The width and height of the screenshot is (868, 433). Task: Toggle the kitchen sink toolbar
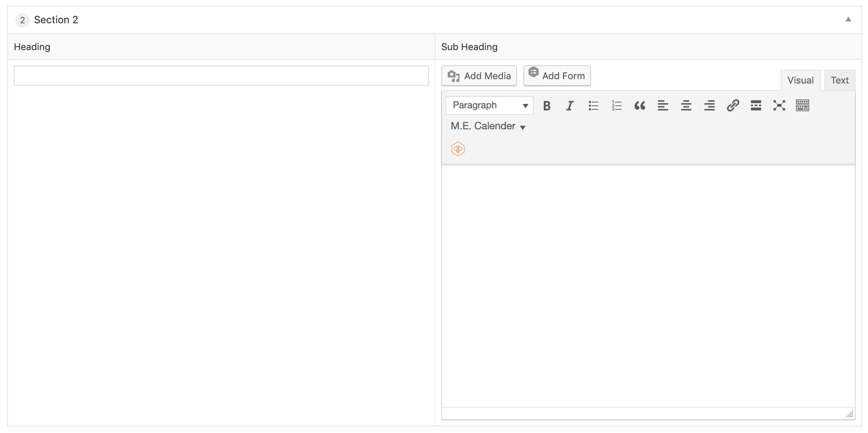coord(803,105)
